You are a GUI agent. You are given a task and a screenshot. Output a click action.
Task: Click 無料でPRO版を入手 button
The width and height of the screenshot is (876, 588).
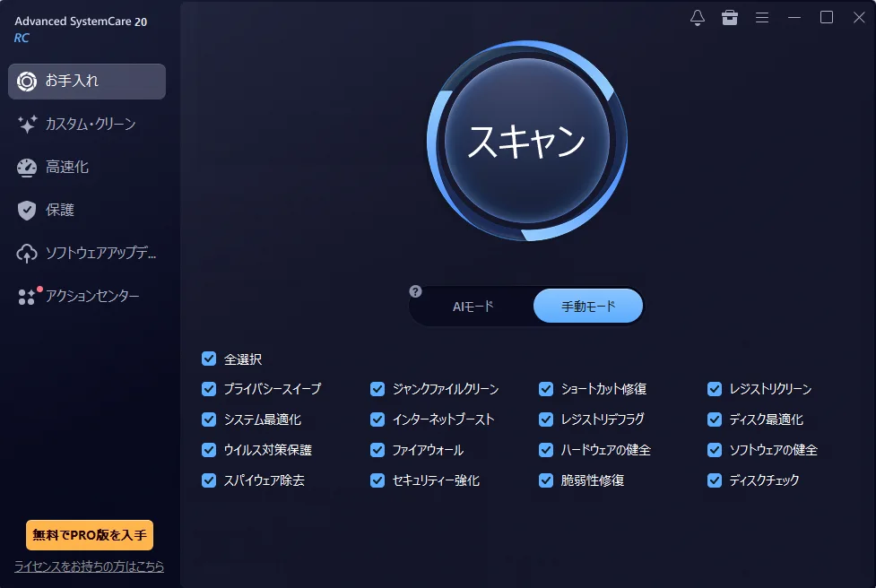coord(90,535)
